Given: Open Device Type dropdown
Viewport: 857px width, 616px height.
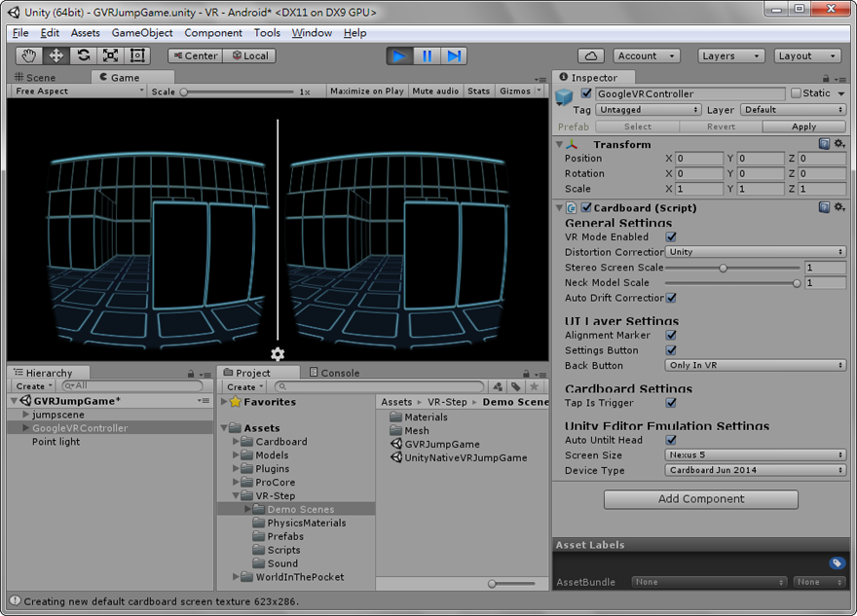Looking at the screenshot, I should [756, 470].
